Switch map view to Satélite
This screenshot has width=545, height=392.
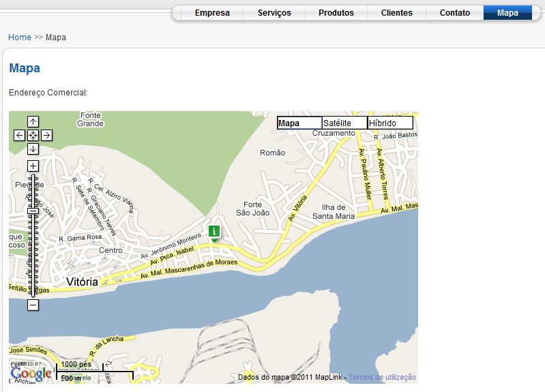(344, 123)
